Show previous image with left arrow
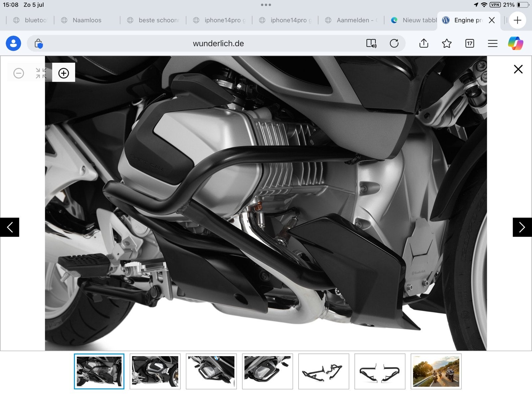The height and width of the screenshot is (399, 532). tap(10, 227)
